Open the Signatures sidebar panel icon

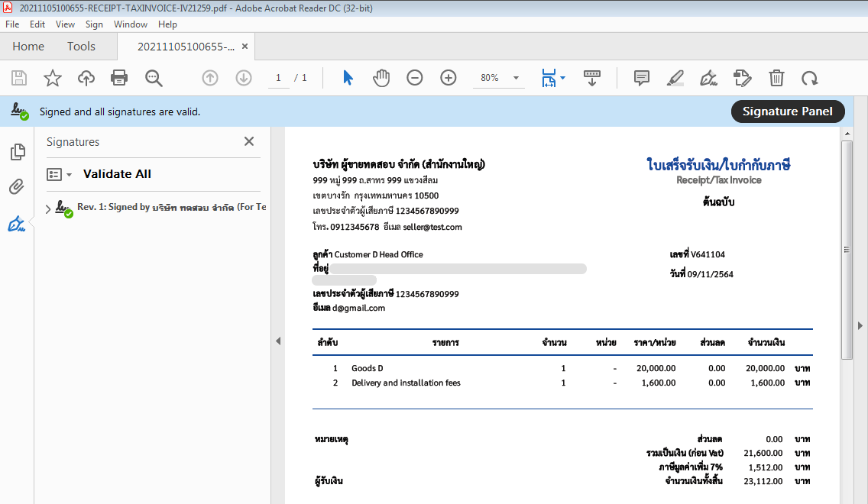[x=18, y=224]
